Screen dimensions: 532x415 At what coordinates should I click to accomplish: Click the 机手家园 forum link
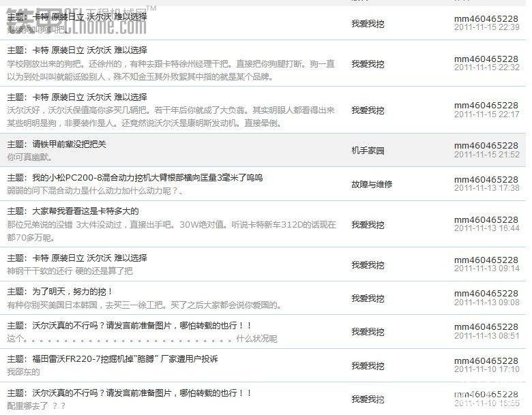[x=368, y=151]
